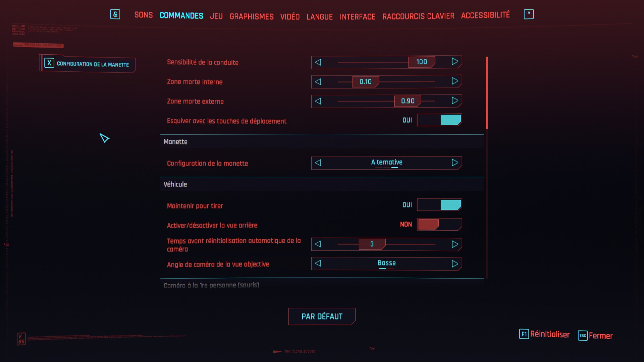Image resolution: width=644 pixels, height=362 pixels.
Task: Switch to the ACCESSIBILITÉ tab
Action: coord(485,15)
